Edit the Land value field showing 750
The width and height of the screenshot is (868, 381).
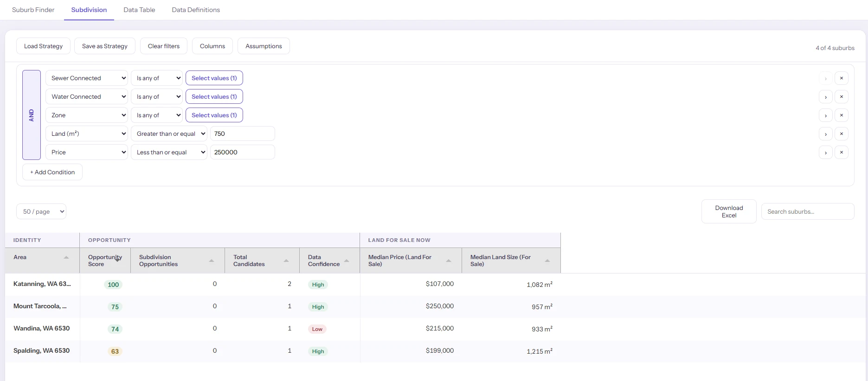coord(243,133)
